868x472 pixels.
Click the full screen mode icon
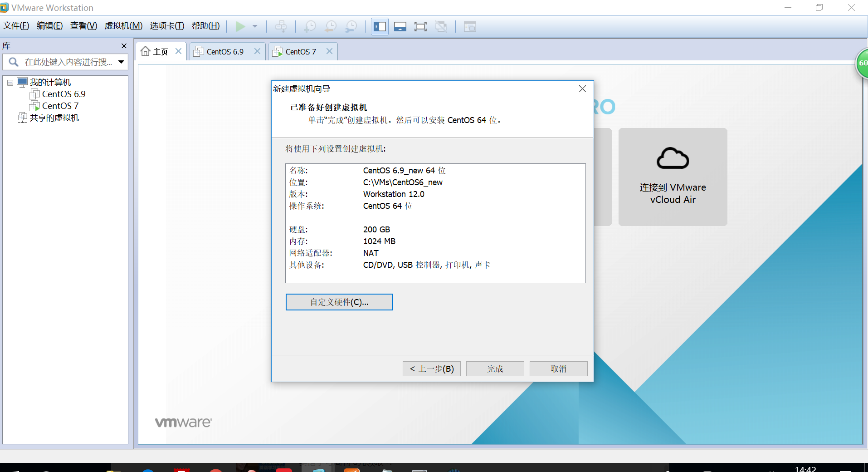(x=420, y=26)
